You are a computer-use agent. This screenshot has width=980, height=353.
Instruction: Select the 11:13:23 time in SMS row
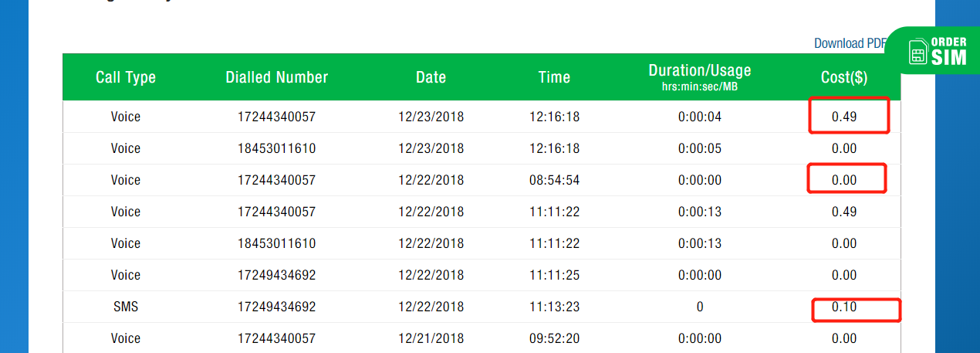click(x=554, y=307)
